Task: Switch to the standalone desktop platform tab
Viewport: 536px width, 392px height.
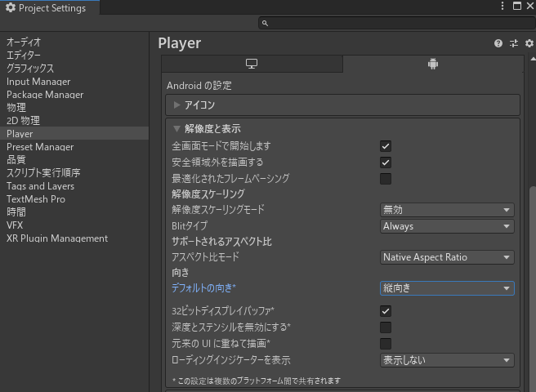Action: tap(252, 64)
